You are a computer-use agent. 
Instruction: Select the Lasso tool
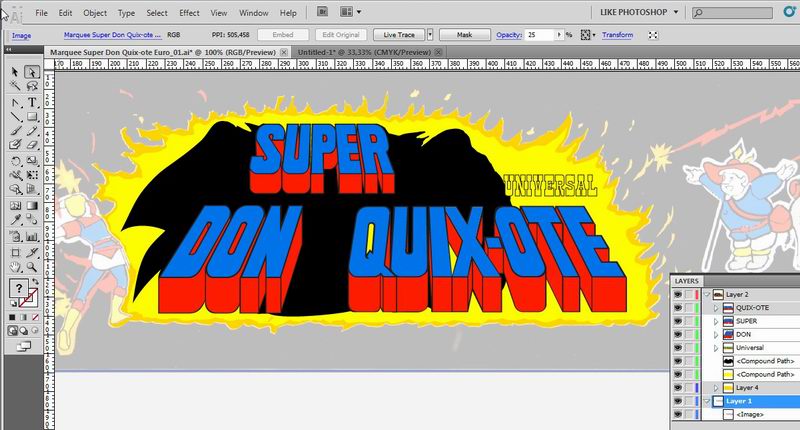tap(32, 86)
